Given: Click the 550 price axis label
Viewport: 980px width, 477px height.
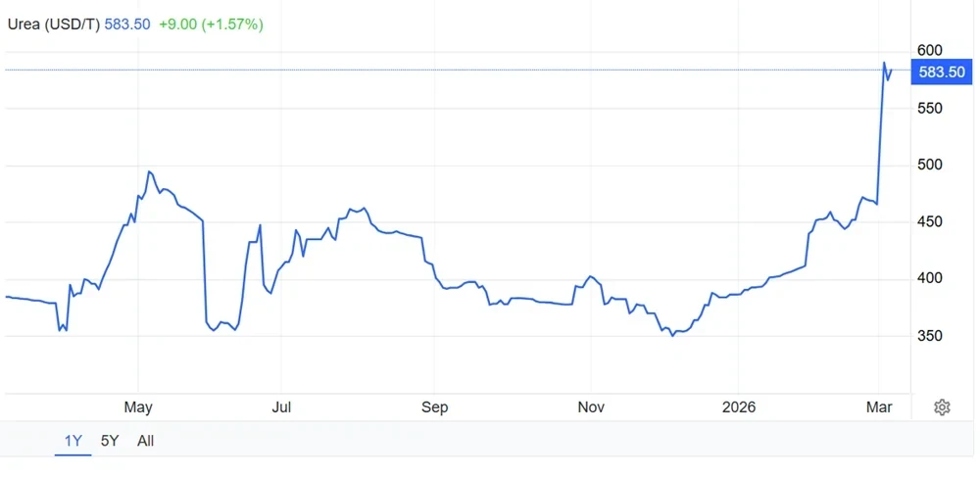Looking at the screenshot, I should pos(929,108).
